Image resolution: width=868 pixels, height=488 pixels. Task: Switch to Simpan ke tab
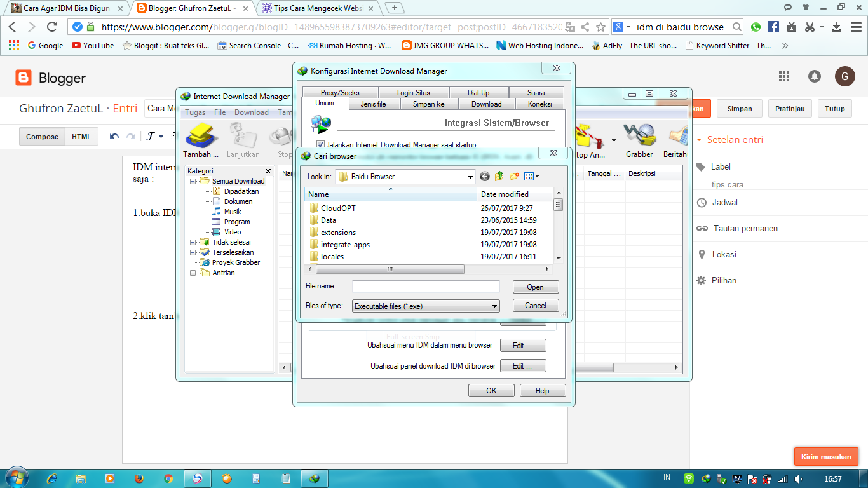pyautogui.click(x=428, y=104)
